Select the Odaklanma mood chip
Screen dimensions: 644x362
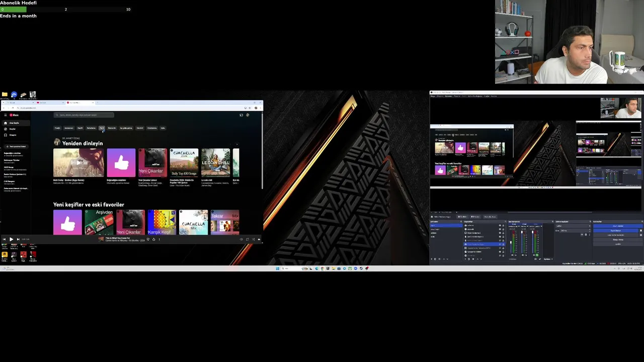(x=152, y=128)
